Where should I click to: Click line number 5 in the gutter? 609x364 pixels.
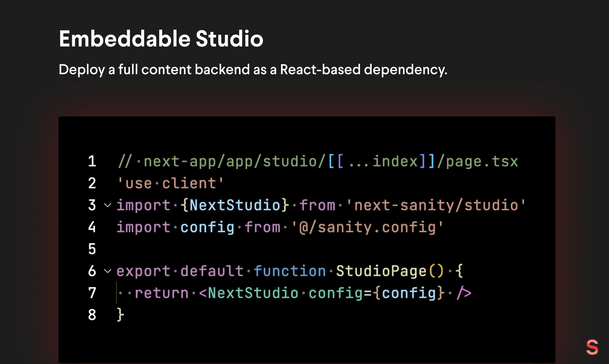92,249
